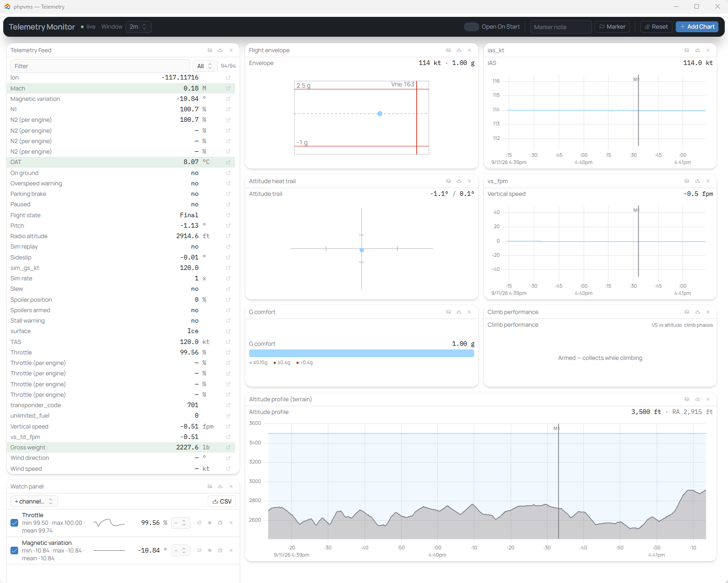Pop out the Magnetic variation watch channel
The width and height of the screenshot is (728, 583).
pyautogui.click(x=220, y=551)
